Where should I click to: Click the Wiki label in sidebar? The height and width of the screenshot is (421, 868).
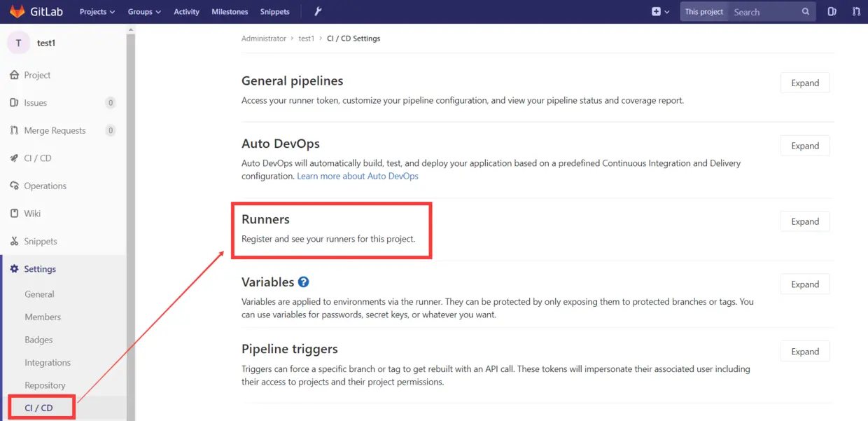click(x=33, y=214)
